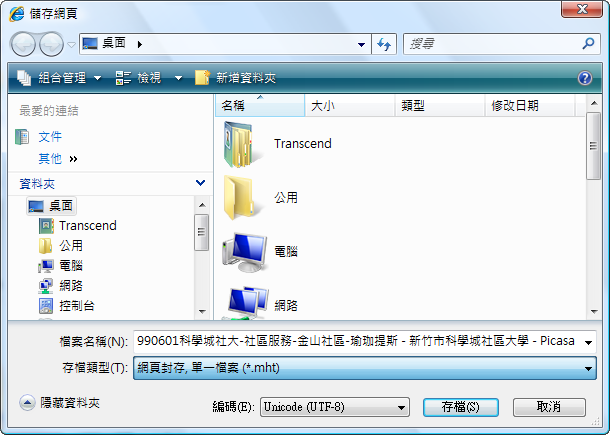Collapse the 資料夾 section chevron
Image resolution: width=610 pixels, height=435 pixels.
[x=200, y=183]
